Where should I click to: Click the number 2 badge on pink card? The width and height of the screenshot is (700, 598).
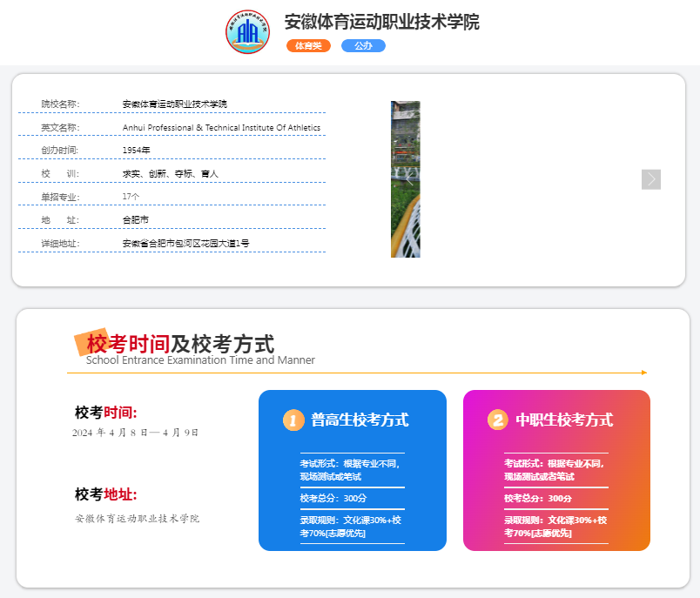point(498,420)
